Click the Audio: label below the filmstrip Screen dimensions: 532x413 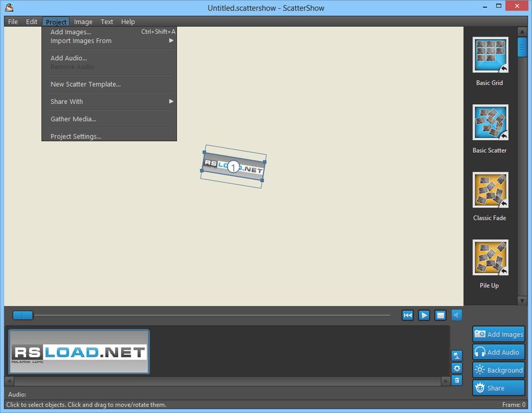pos(17,394)
